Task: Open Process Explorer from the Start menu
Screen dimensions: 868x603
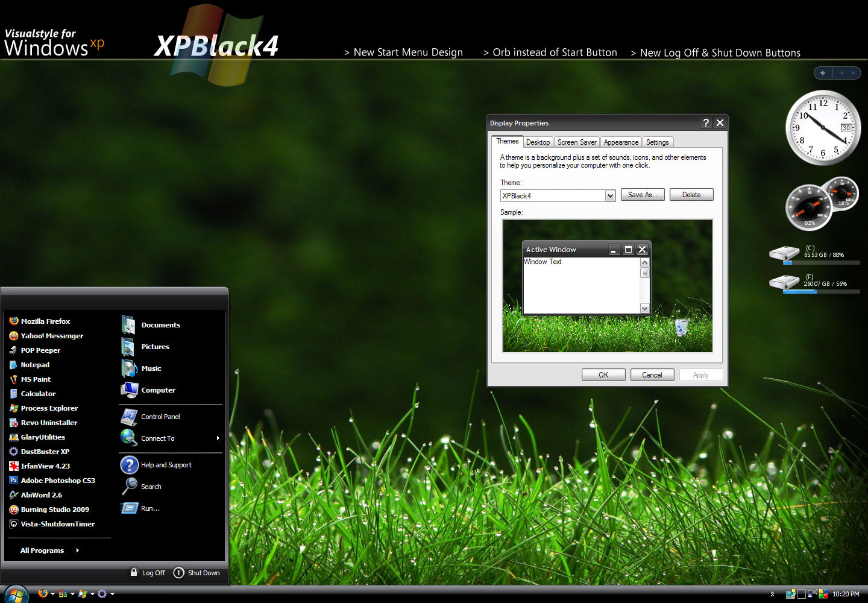Action: (43, 408)
